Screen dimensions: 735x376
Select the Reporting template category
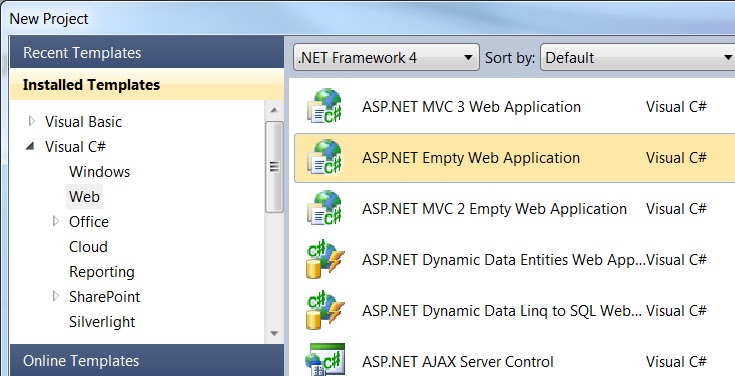102,272
